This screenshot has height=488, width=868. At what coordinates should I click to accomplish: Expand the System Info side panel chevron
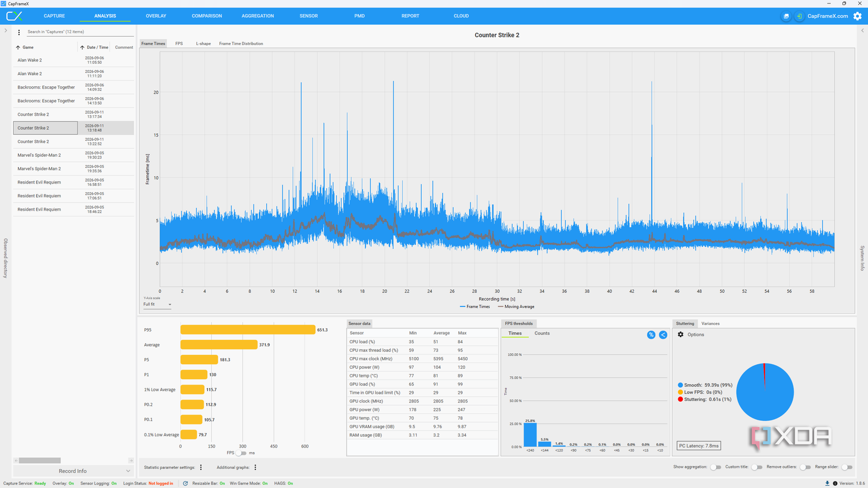pos(862,31)
